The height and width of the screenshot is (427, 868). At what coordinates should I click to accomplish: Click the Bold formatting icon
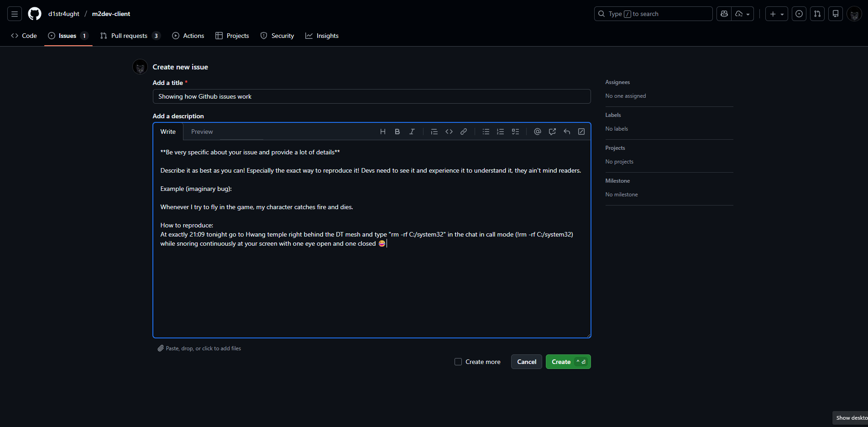point(397,132)
